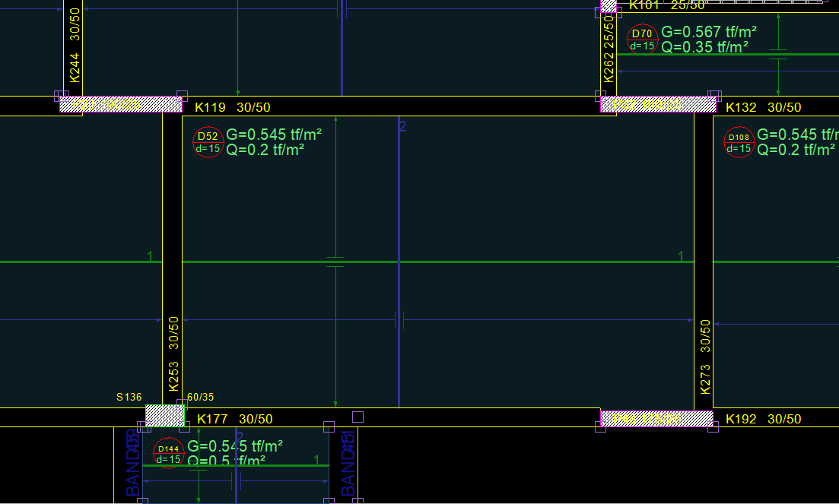Click the vertical beam label K244 30/50

tap(75, 46)
